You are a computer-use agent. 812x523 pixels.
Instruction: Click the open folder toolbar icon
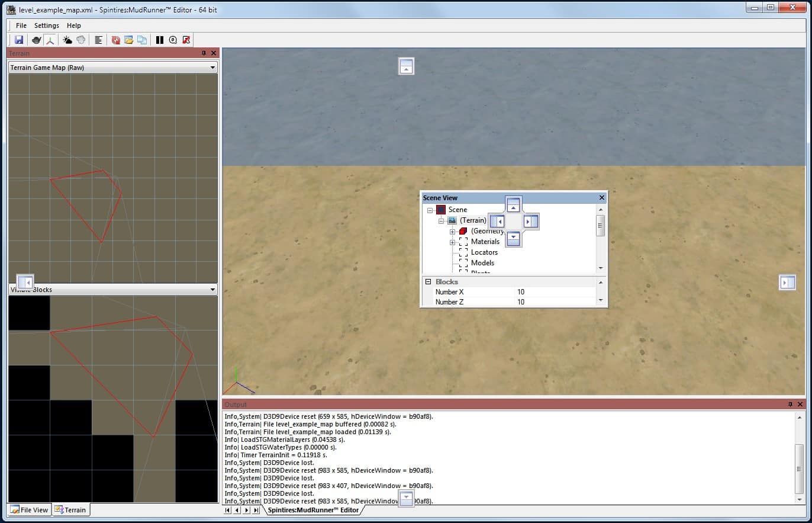[128, 40]
